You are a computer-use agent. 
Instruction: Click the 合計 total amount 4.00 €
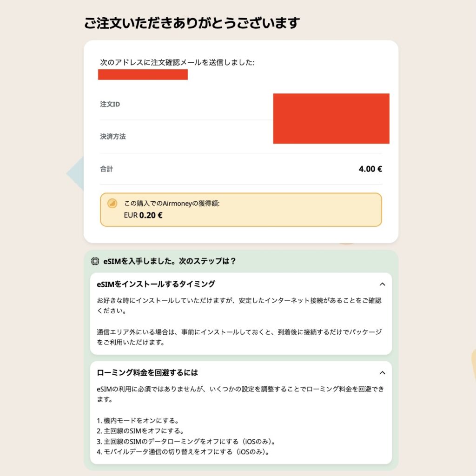point(369,169)
